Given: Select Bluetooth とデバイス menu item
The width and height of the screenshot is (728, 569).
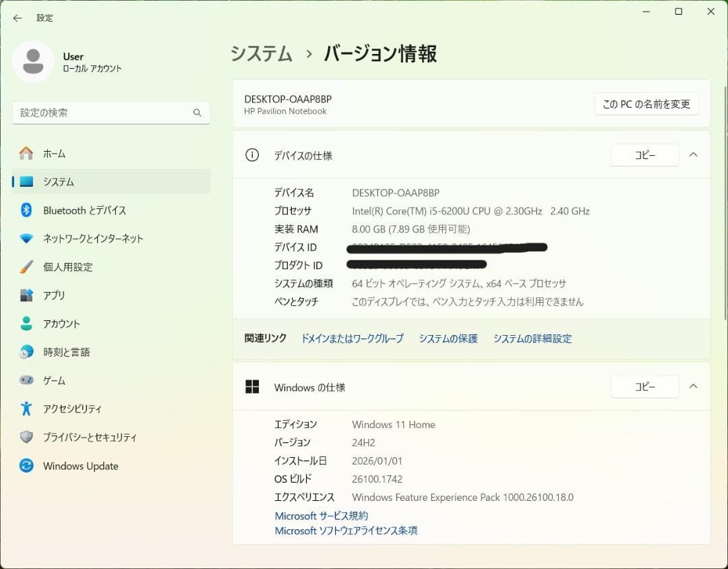Looking at the screenshot, I should (111, 210).
